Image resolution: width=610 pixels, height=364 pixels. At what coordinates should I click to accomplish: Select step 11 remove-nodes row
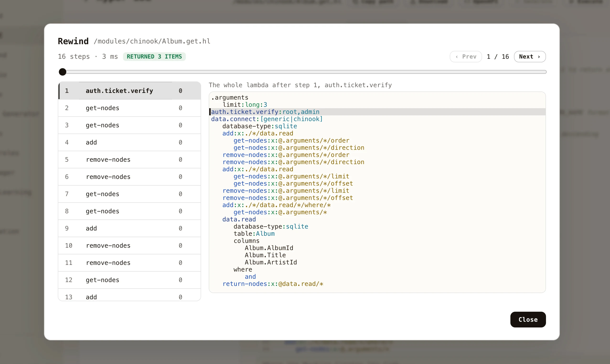tap(129, 262)
